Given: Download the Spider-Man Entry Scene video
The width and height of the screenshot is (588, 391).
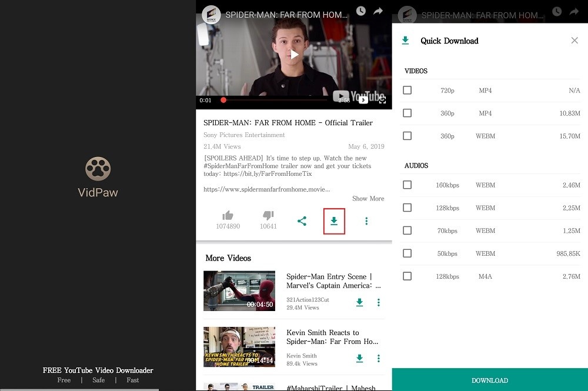Looking at the screenshot, I should [x=359, y=302].
